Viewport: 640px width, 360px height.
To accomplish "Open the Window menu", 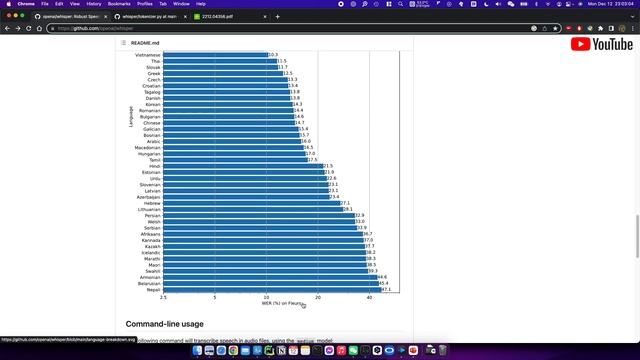I will [181, 4].
